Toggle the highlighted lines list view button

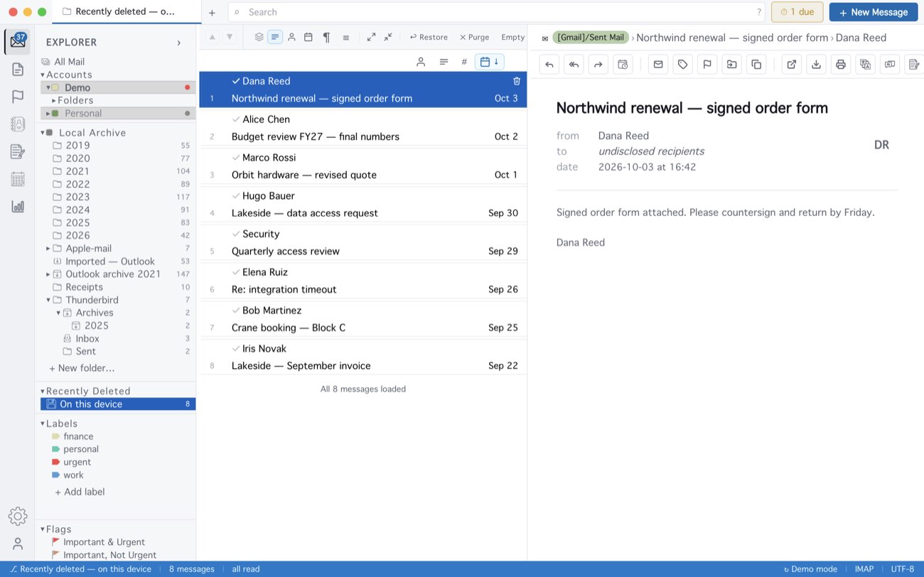pos(275,37)
